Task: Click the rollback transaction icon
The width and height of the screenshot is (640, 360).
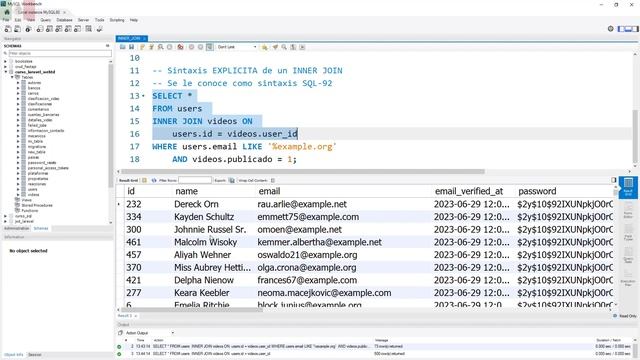Action: (200, 47)
